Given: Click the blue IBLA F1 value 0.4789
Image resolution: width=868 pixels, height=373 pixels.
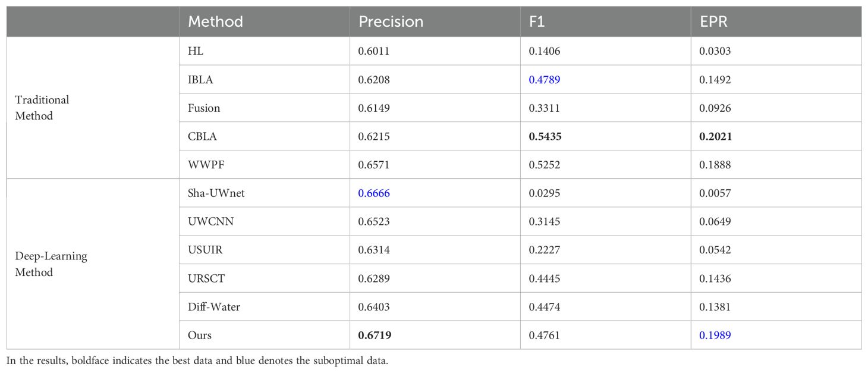Looking at the screenshot, I should pyautogui.click(x=544, y=80).
